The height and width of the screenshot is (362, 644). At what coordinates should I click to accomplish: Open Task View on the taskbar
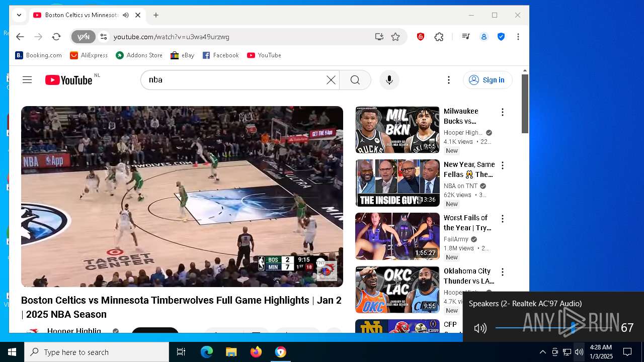(181, 352)
